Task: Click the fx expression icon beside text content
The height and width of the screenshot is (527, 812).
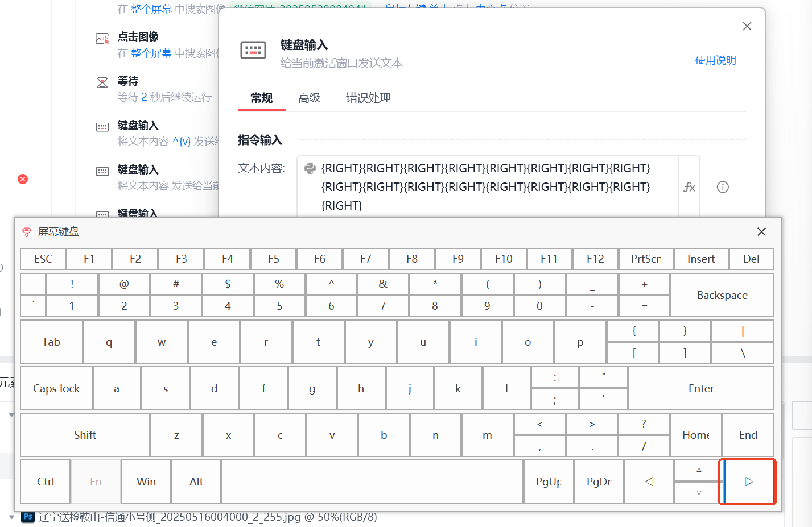Action: pos(689,187)
